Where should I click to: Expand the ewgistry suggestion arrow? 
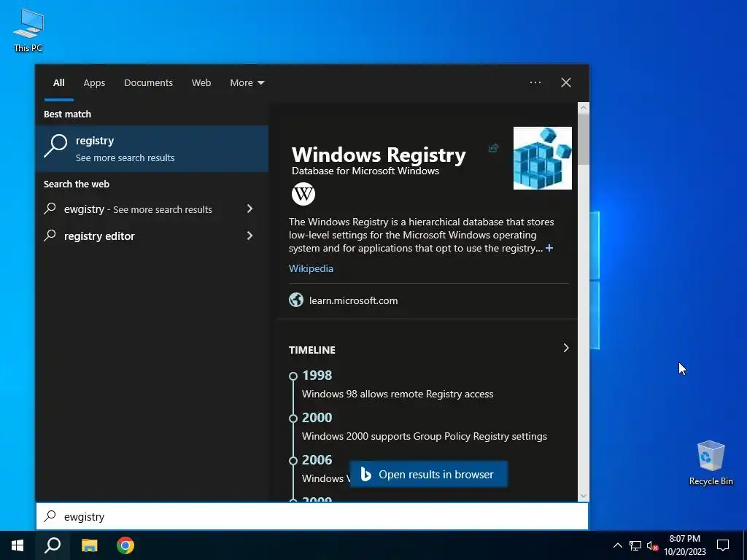point(249,209)
